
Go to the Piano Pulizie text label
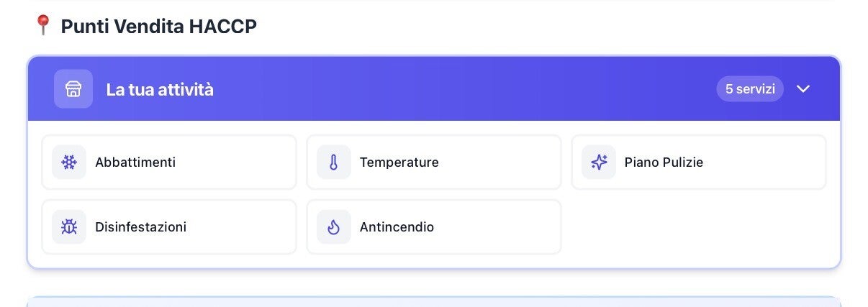pos(664,162)
